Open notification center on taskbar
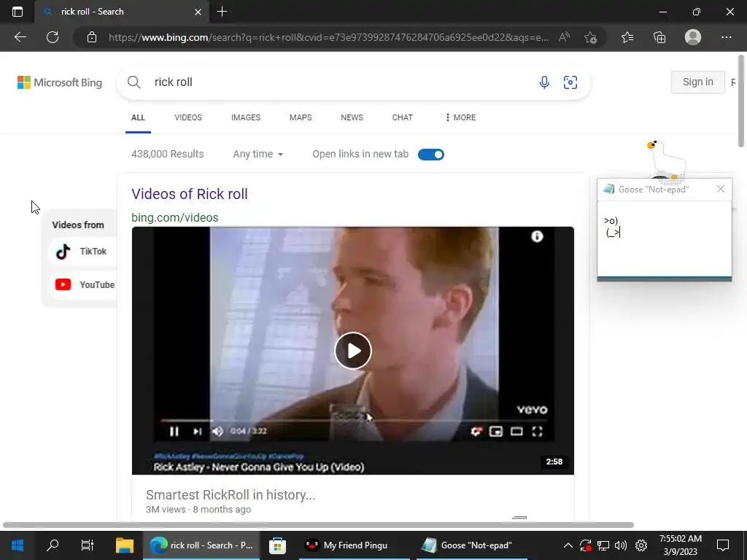747x560 pixels. pyautogui.click(x=723, y=545)
